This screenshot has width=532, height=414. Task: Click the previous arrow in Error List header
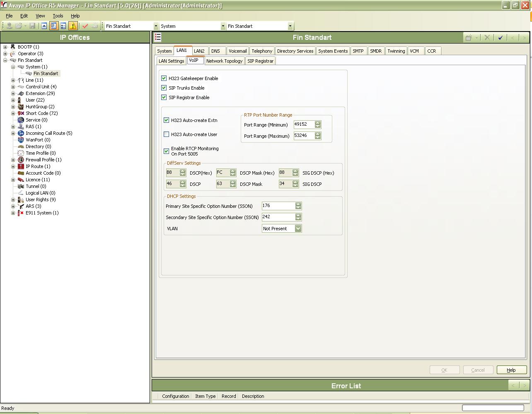513,385
